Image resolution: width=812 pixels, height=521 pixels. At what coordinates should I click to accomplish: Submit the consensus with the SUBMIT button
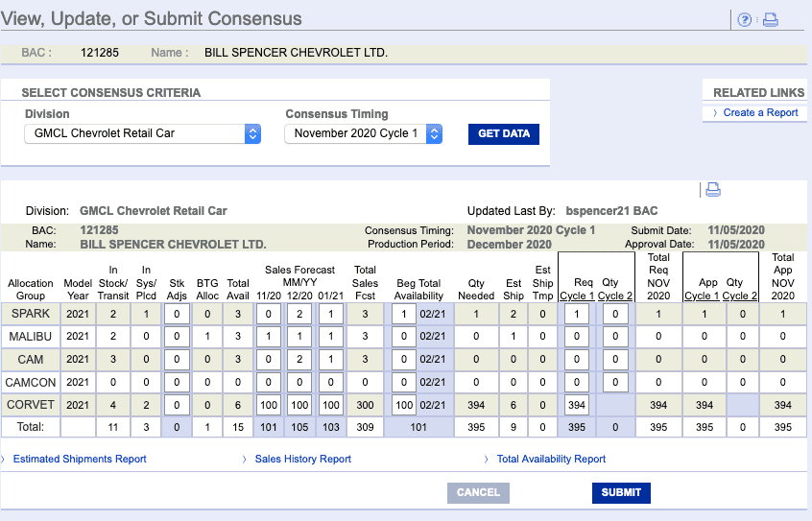point(621,492)
